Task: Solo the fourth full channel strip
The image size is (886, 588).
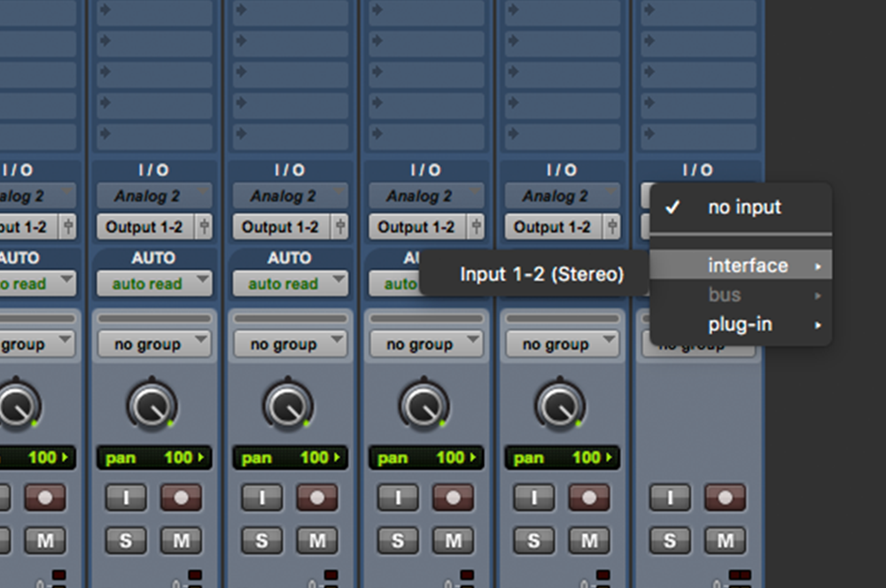Action: pyautogui.click(x=534, y=540)
